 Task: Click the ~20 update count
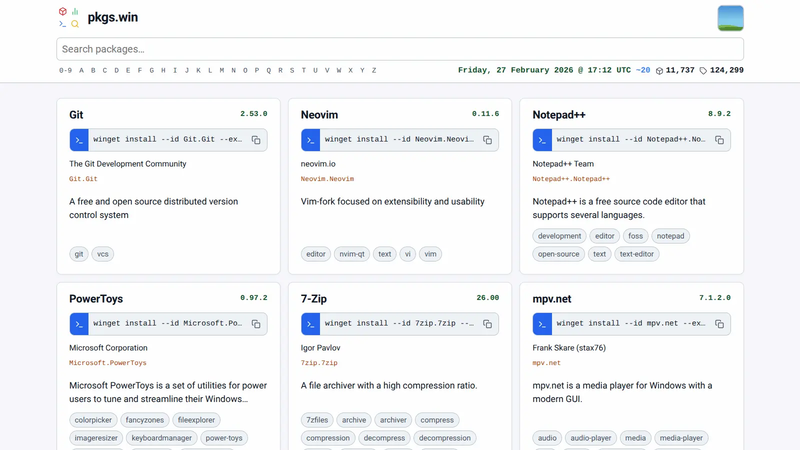(643, 70)
